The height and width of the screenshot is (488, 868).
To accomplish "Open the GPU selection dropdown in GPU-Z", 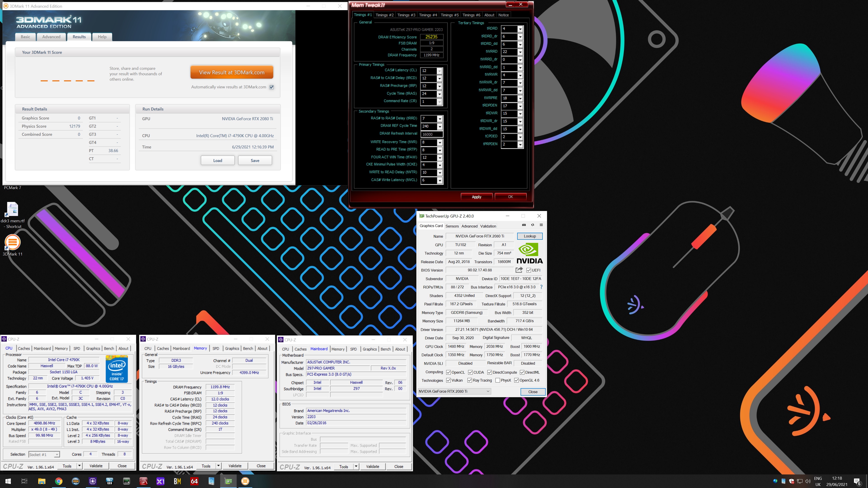I will [x=454, y=391].
